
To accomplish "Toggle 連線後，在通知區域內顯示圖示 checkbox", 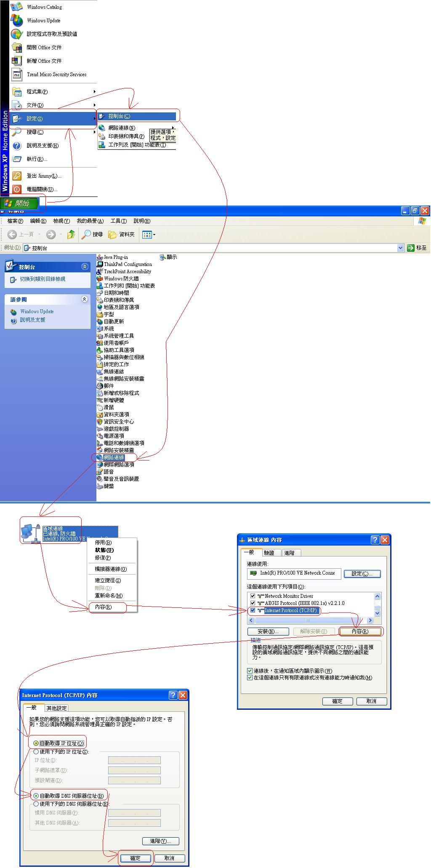I will click(x=250, y=671).
